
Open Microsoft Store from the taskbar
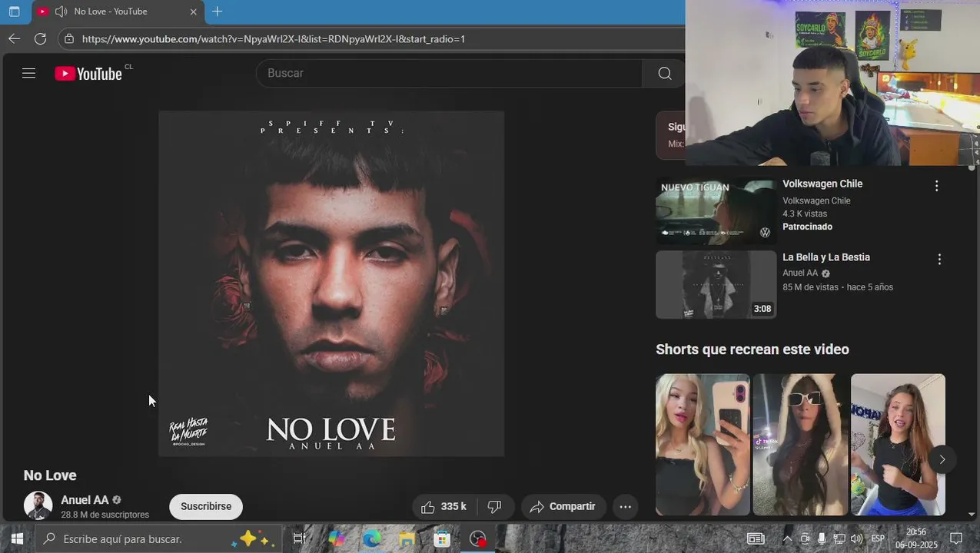pyautogui.click(x=441, y=539)
